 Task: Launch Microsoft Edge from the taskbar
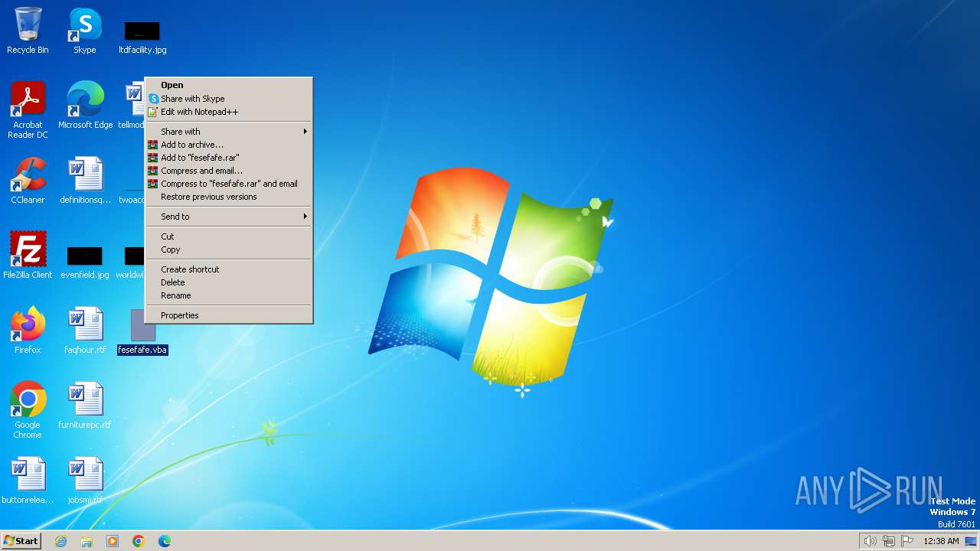coord(165,541)
